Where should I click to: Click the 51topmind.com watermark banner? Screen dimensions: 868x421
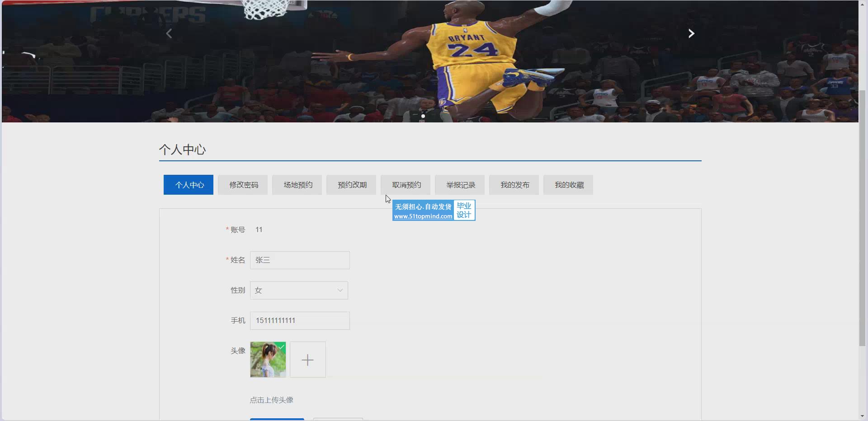(x=433, y=210)
